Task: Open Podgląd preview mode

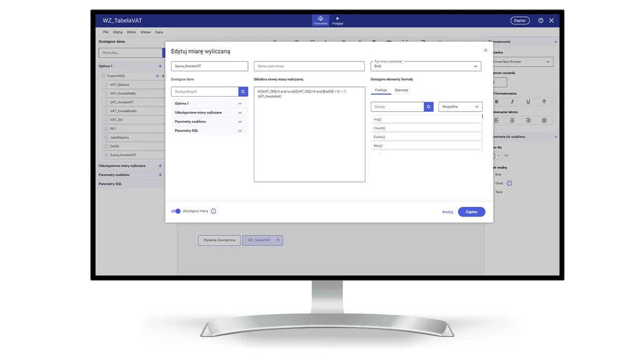Action: (x=338, y=20)
